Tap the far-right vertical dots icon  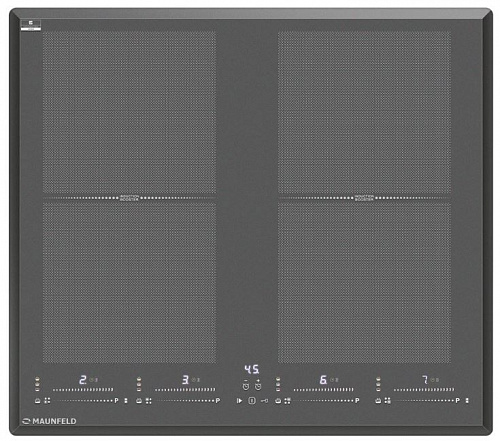pos(467,400)
